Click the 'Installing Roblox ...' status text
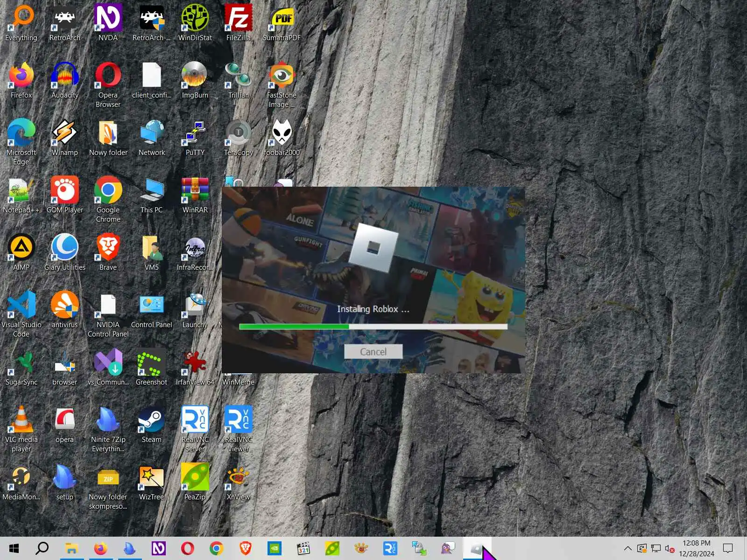 (x=373, y=309)
